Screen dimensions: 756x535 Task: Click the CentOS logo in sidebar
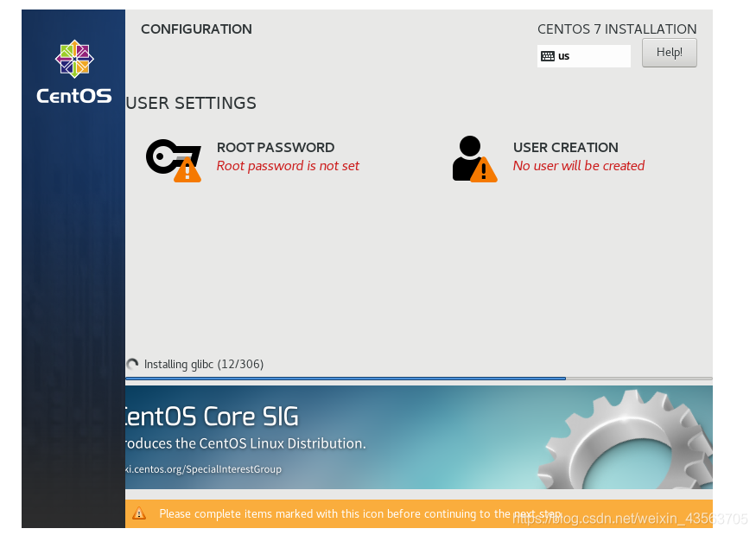click(x=74, y=72)
